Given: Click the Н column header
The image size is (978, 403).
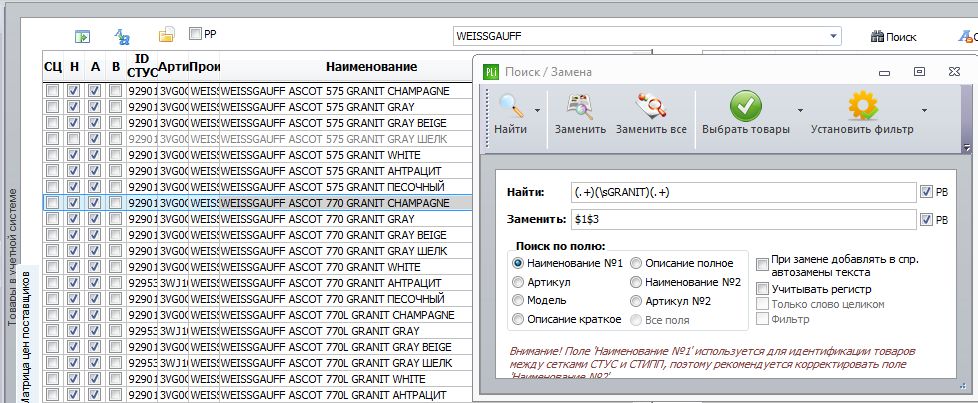Looking at the screenshot, I should [x=74, y=67].
